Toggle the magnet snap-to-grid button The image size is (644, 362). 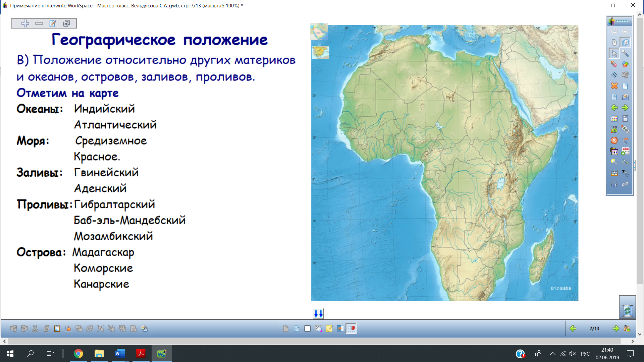point(352,328)
